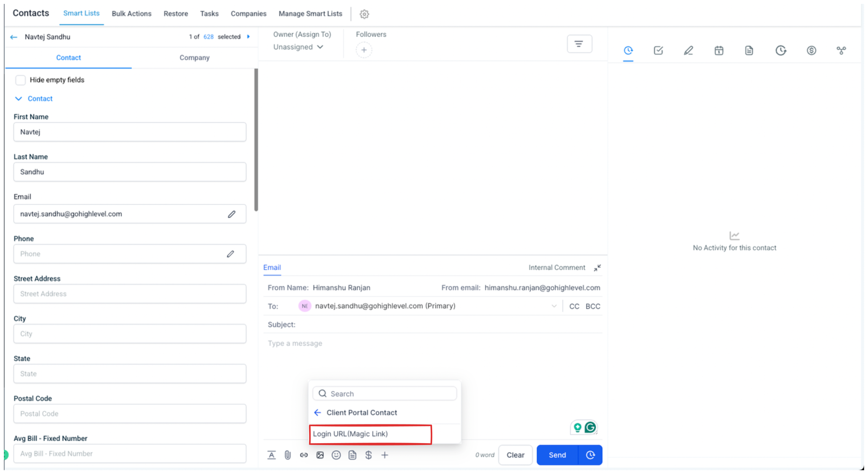Switch to the Company tab
This screenshot has width=868, height=474.
[194, 58]
